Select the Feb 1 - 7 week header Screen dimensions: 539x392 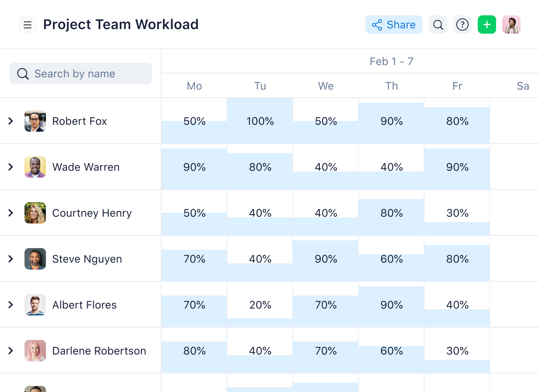click(x=391, y=61)
